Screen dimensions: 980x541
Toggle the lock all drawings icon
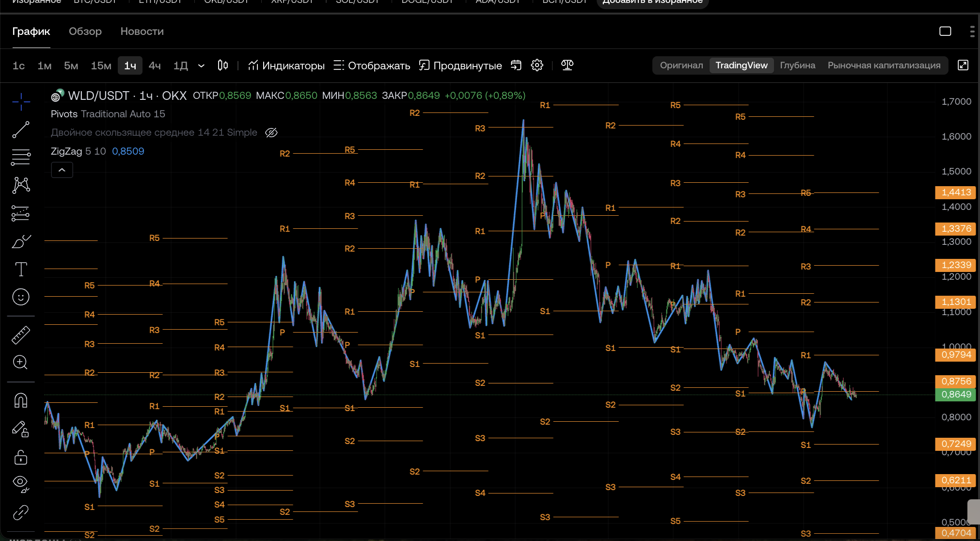[x=21, y=457]
